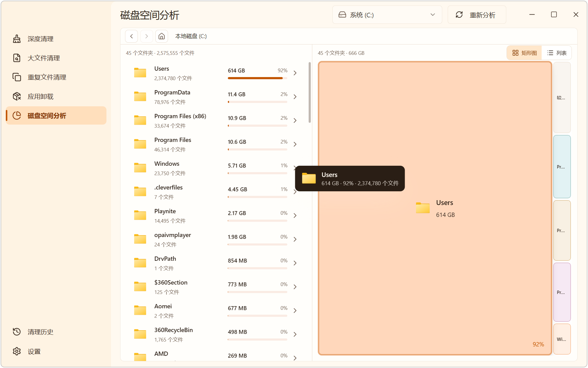Screen dimensions: 588x368
Task: Switch to 矩形图 treemap view
Action: [x=525, y=53]
